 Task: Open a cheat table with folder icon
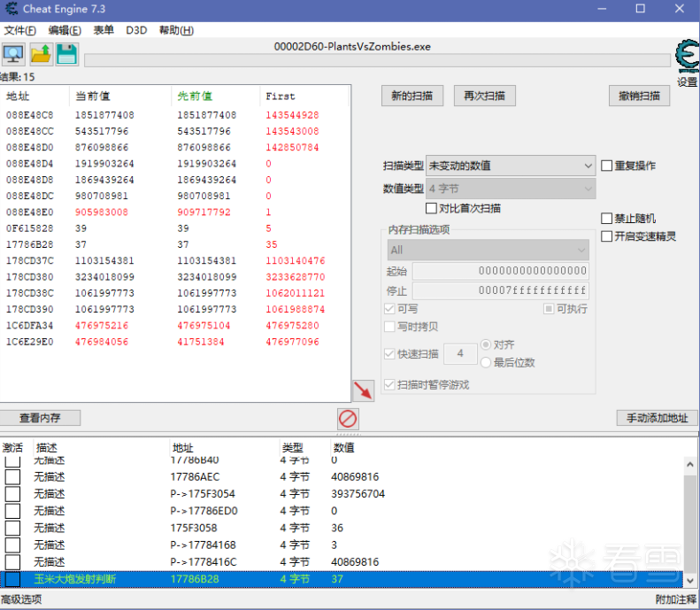[41, 55]
